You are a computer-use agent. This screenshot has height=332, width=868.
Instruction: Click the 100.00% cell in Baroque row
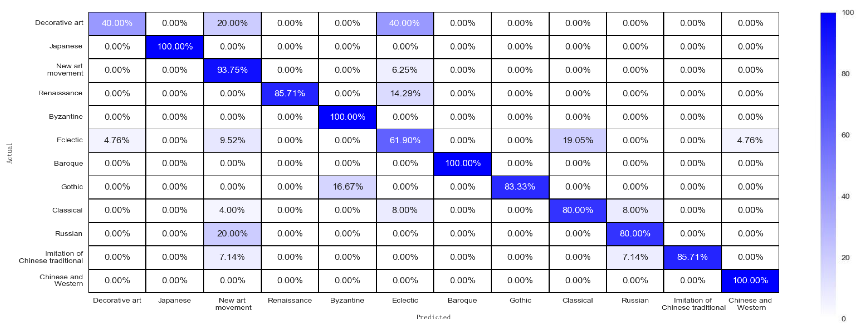pos(462,163)
